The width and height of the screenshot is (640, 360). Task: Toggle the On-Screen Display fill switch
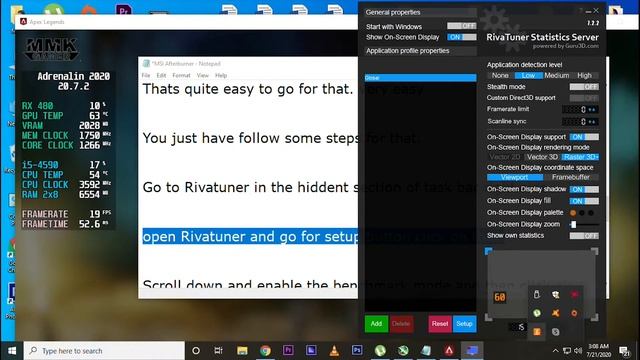click(x=584, y=201)
